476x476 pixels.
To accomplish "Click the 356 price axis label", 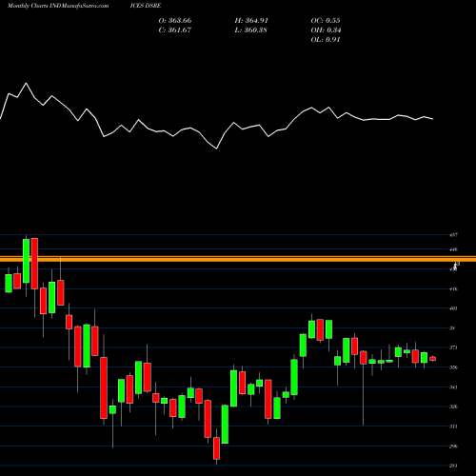I will coord(454,367).
